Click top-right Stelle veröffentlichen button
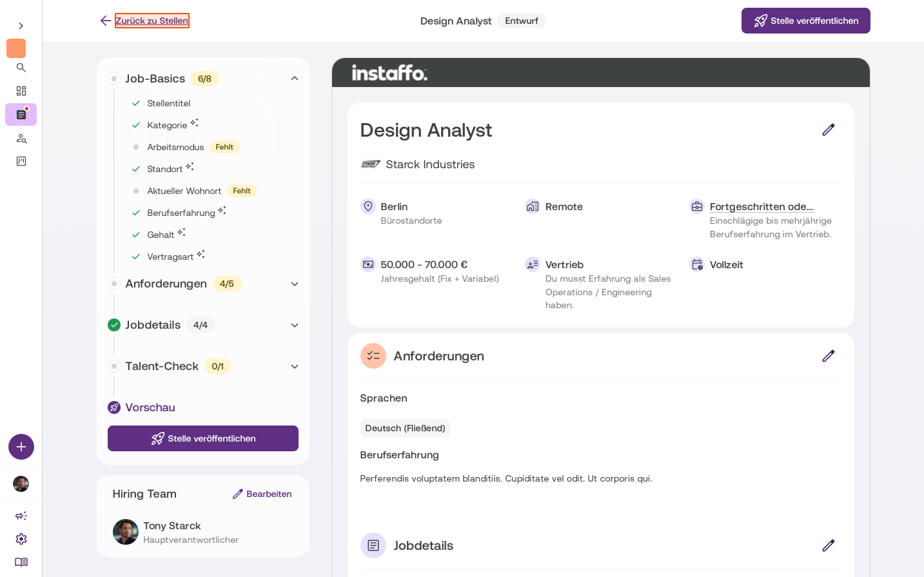 (806, 21)
